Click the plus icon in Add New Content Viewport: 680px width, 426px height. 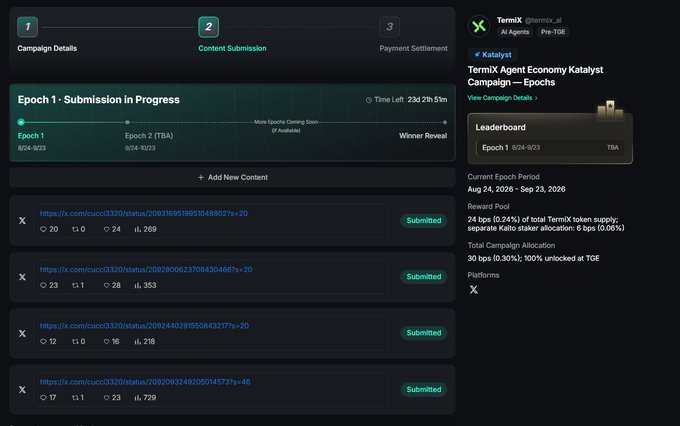[201, 177]
